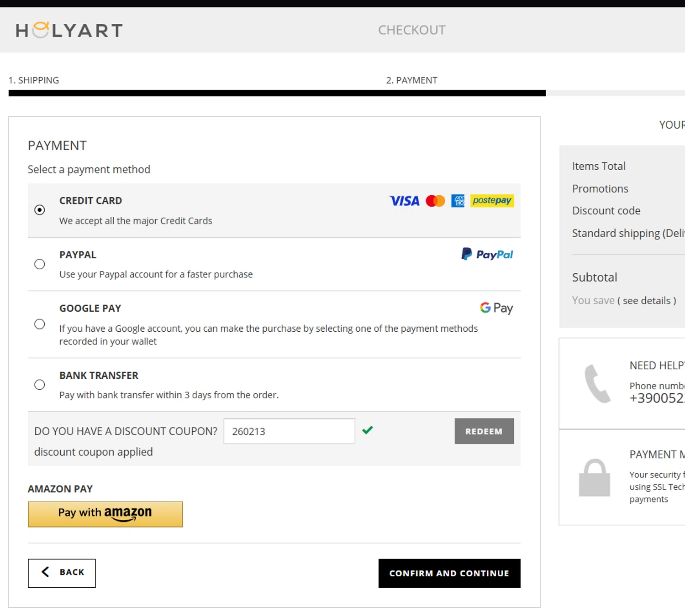Viewport: 685px width, 616px height.
Task: Select Google Pay radio button
Action: (x=40, y=324)
